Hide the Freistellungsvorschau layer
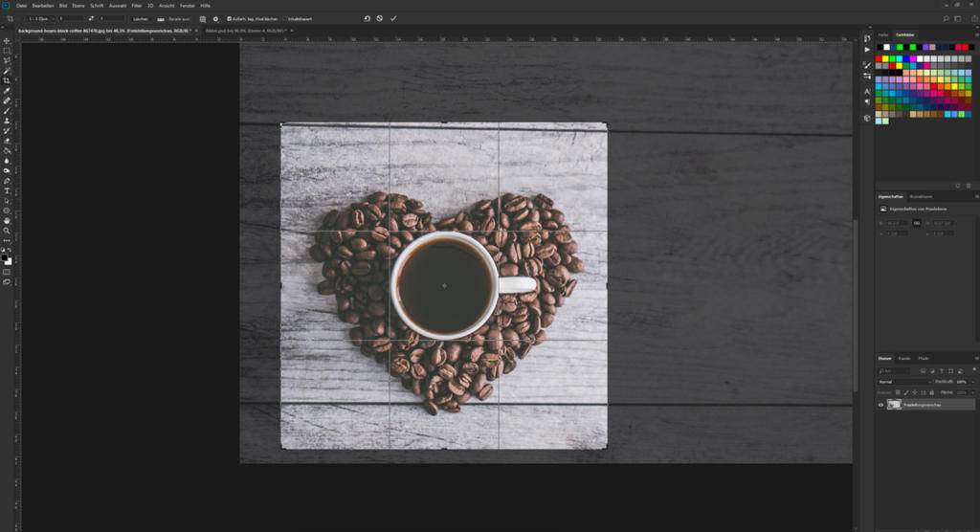 (x=880, y=405)
